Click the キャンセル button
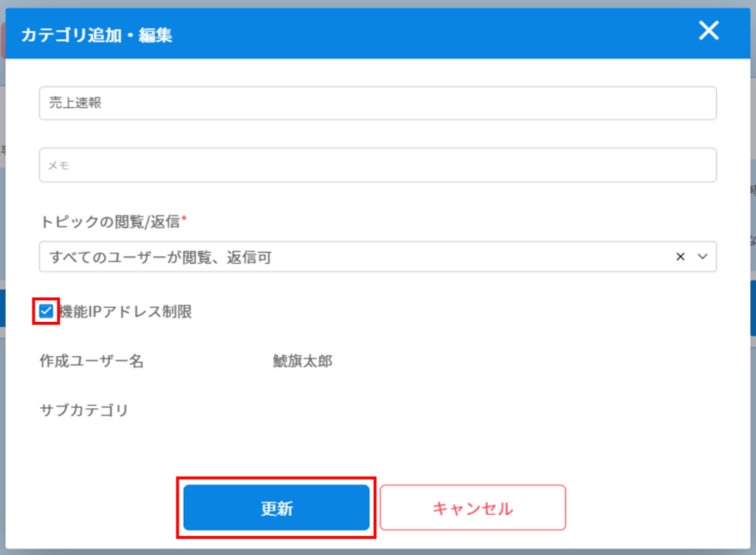 pos(472,508)
